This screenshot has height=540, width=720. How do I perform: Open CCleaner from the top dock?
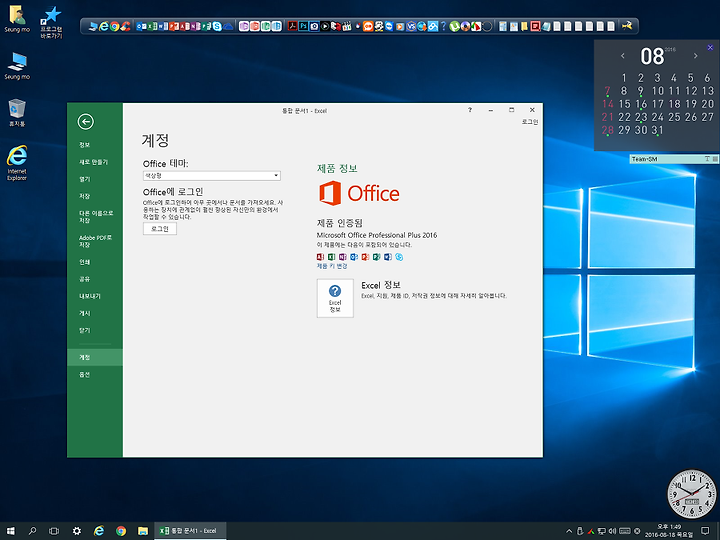(125, 26)
